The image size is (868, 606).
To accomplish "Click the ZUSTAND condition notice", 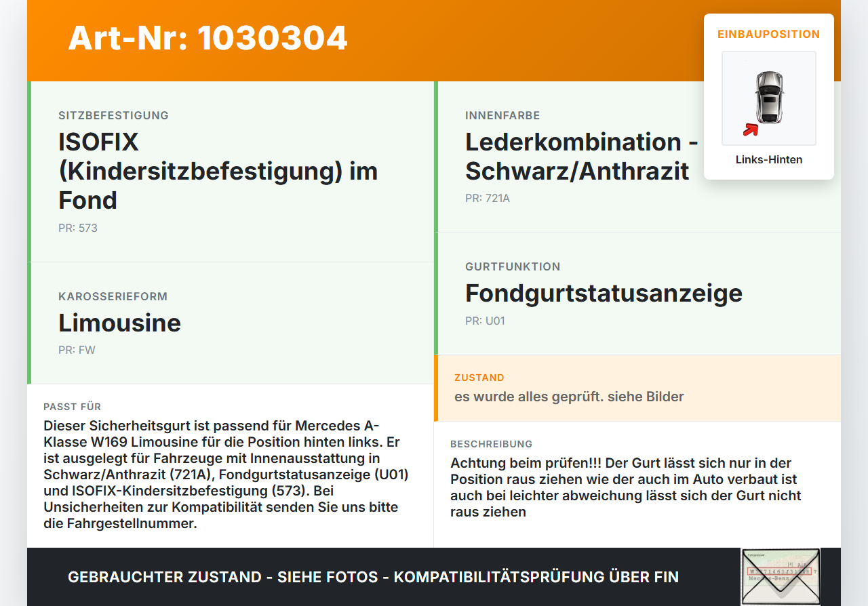I will 637,388.
